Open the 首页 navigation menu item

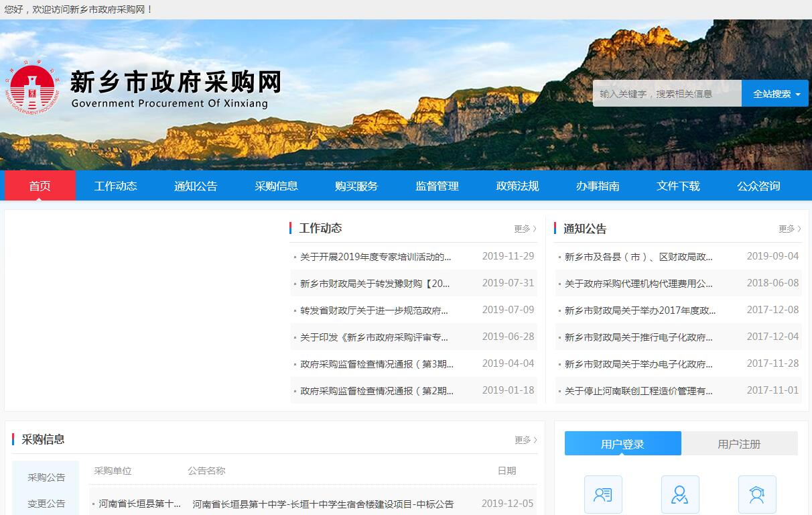coord(40,186)
